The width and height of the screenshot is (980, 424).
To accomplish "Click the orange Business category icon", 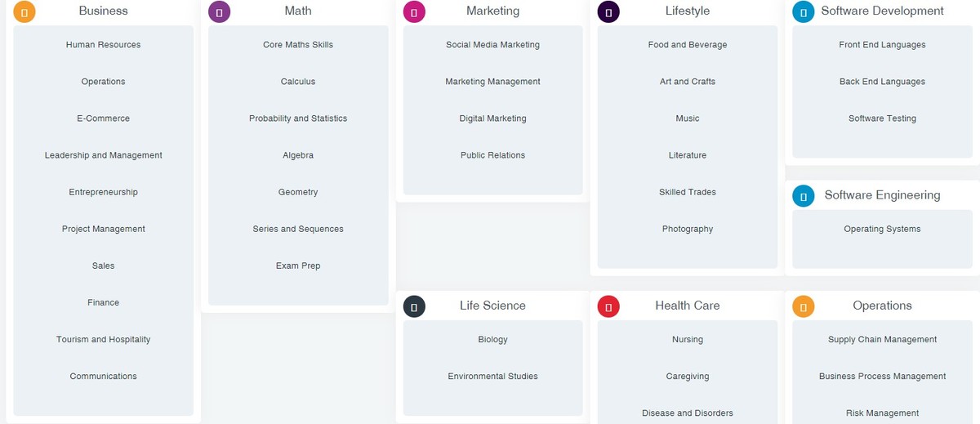I will point(24,11).
